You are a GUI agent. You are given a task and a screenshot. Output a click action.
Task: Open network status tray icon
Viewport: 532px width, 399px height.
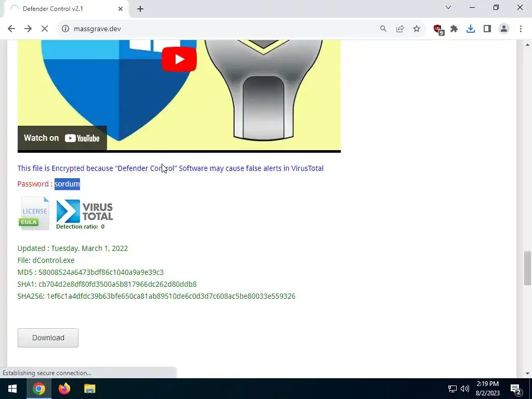[x=453, y=389]
